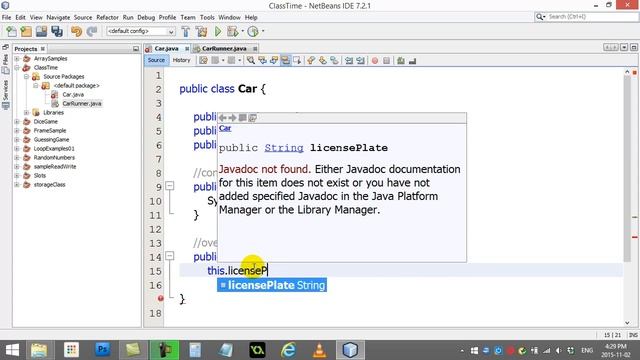Open Photoshop from the taskbar
The image size is (640, 360).
coord(102,350)
